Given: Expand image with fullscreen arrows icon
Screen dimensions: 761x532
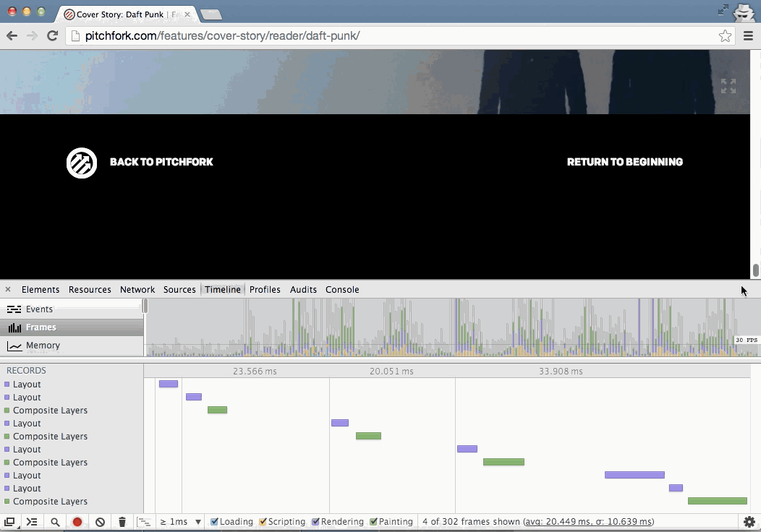Looking at the screenshot, I should pyautogui.click(x=728, y=86).
